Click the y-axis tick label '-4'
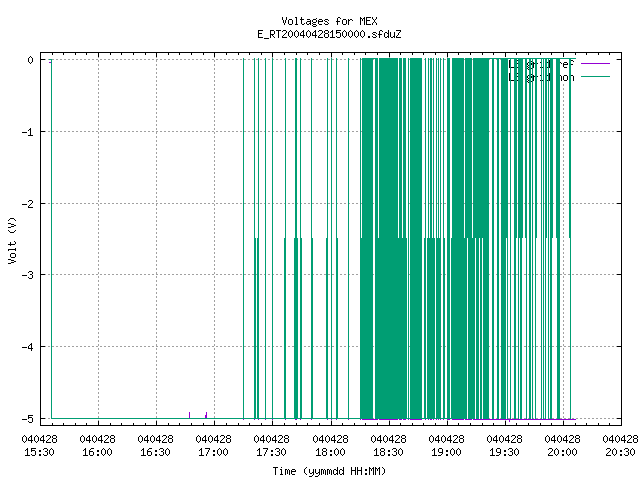Image resolution: width=640 pixels, height=480 pixels. pyautogui.click(x=28, y=347)
